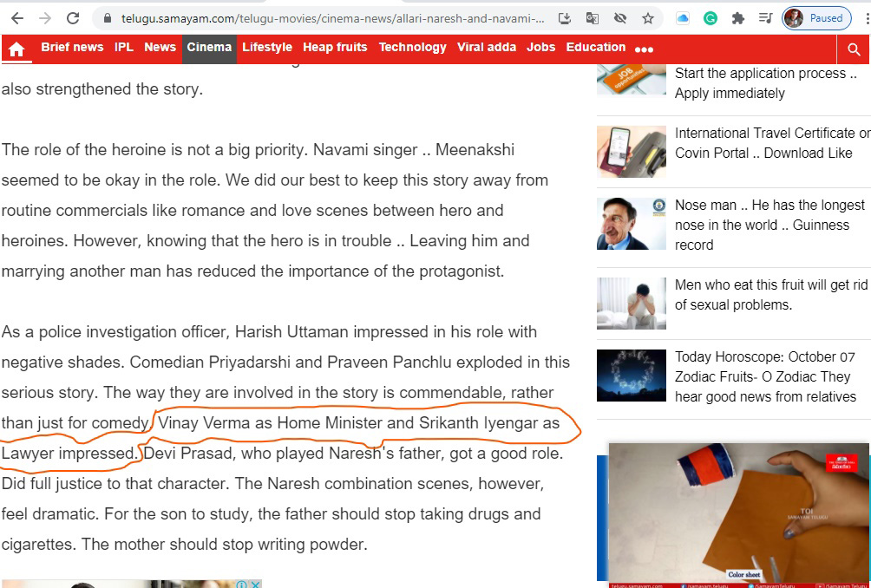The height and width of the screenshot is (588, 871).
Task: Open Today Horoscope October 07 article
Action: click(x=765, y=376)
